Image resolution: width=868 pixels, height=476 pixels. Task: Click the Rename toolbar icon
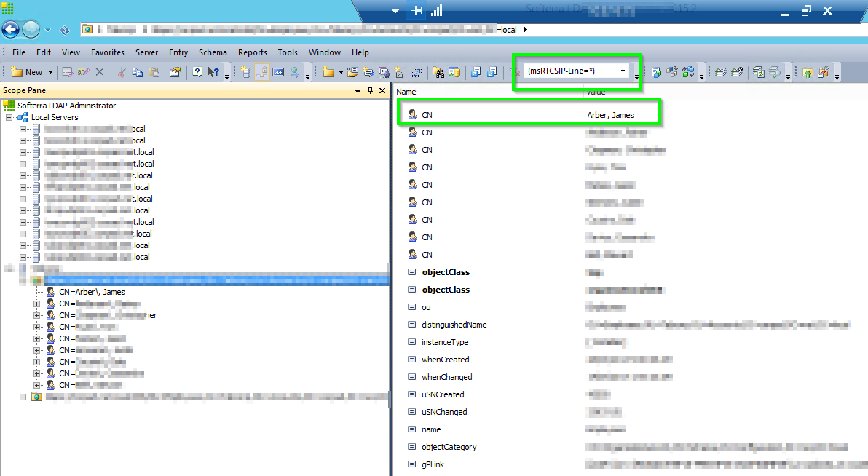point(83,72)
